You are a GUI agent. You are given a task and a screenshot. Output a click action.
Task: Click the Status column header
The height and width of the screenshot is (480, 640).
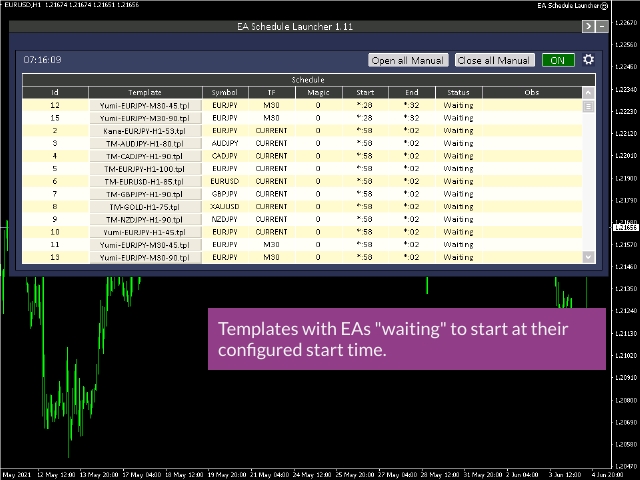(x=458, y=93)
